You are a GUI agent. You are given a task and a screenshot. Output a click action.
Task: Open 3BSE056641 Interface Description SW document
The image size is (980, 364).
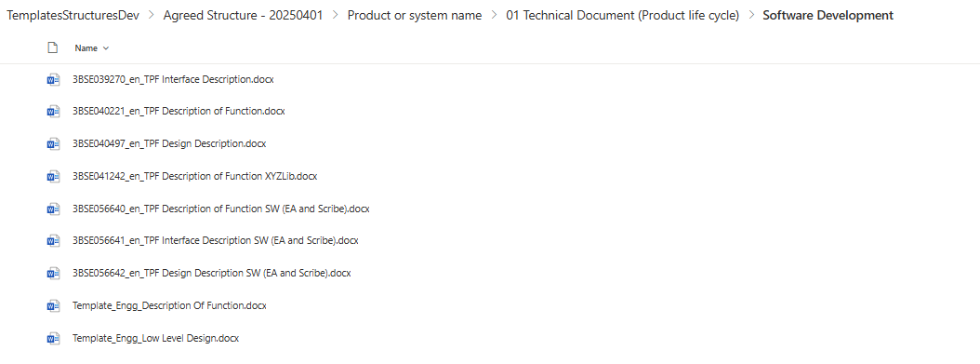click(216, 241)
